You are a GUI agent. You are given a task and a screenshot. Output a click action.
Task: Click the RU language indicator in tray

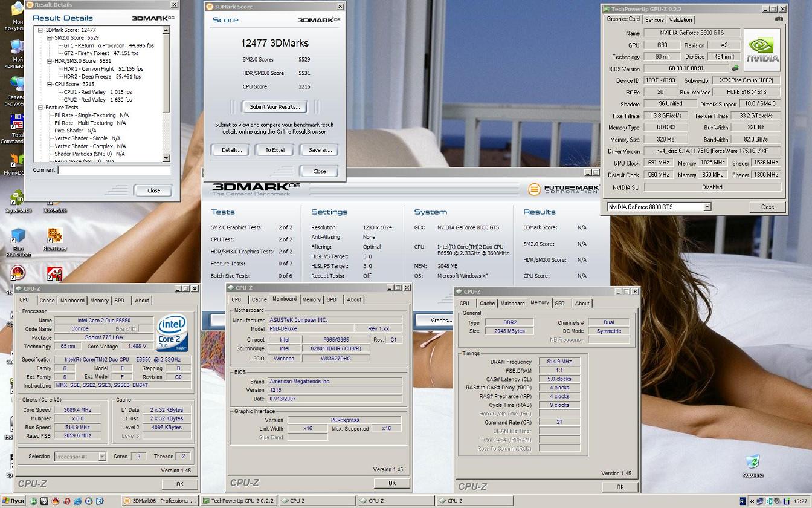[x=743, y=501]
